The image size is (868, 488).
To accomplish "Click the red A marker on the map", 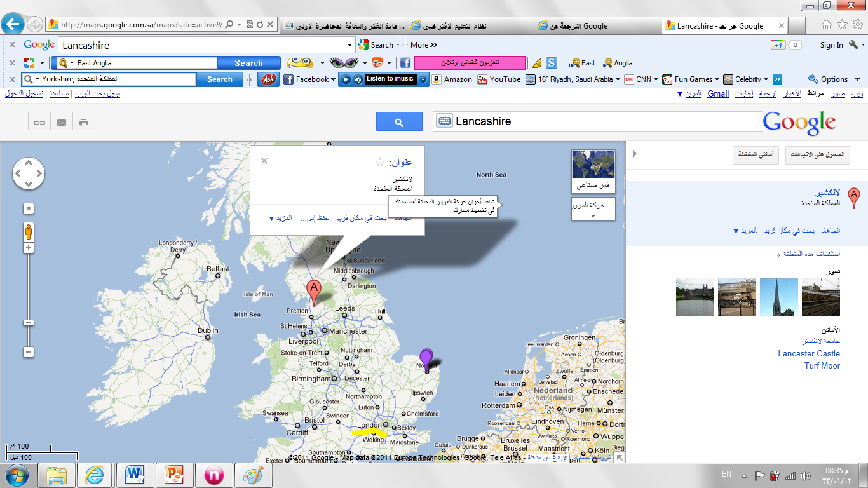I will 313,292.
